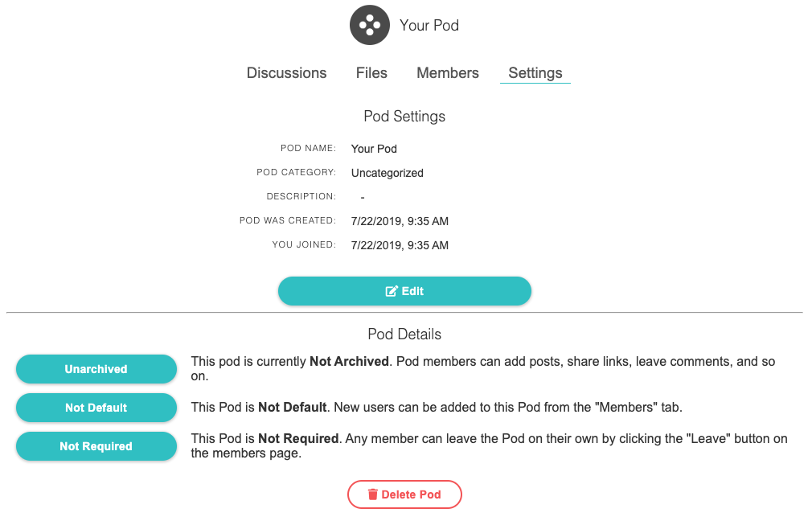Click the "Your Pod" header title

[429, 26]
